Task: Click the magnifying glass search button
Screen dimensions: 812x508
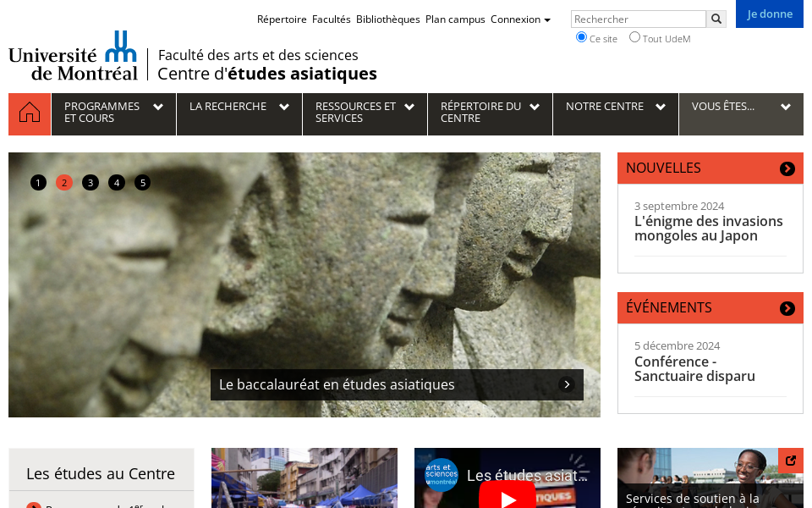Action: [x=716, y=19]
